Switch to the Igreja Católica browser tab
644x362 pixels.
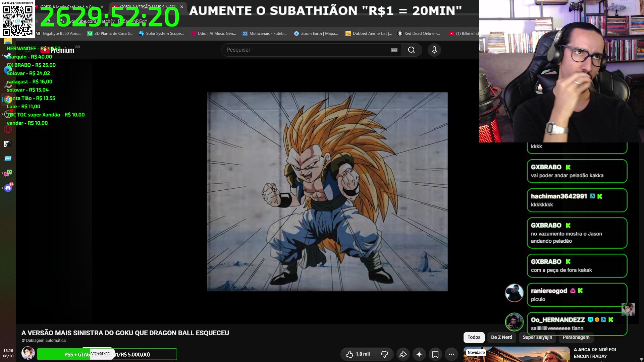tap(67, 7)
